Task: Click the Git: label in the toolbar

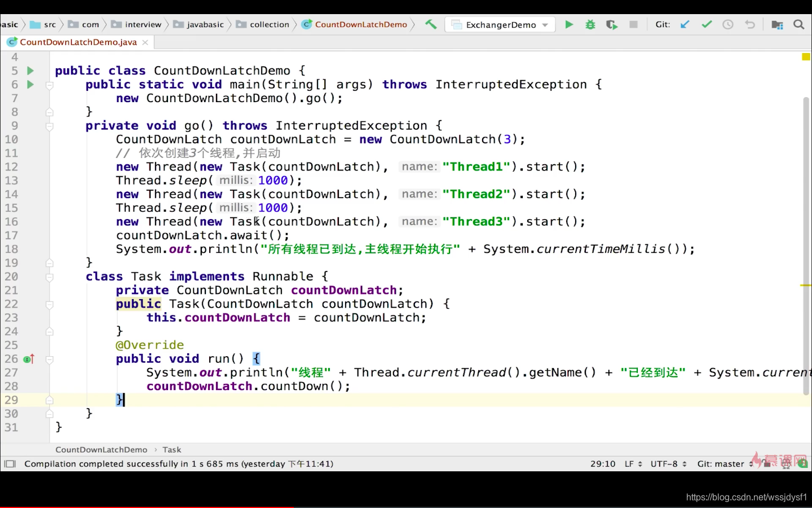Action: coord(663,24)
